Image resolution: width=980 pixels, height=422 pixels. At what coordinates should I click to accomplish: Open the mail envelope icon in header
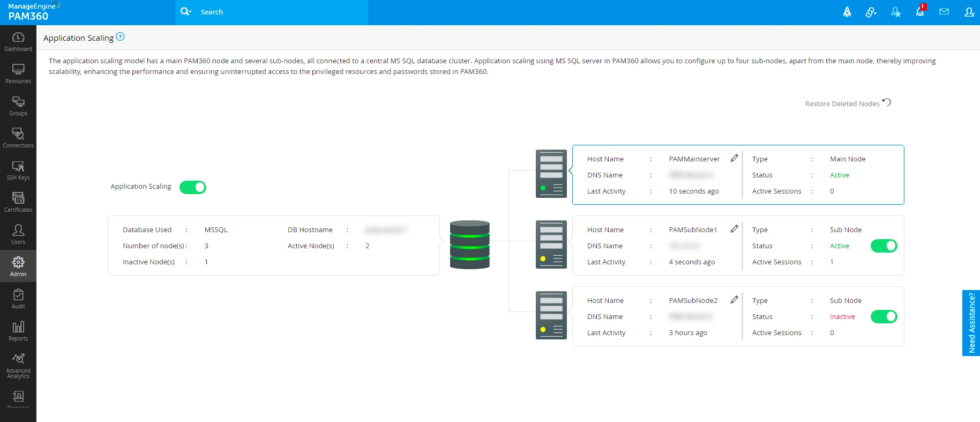[944, 12]
